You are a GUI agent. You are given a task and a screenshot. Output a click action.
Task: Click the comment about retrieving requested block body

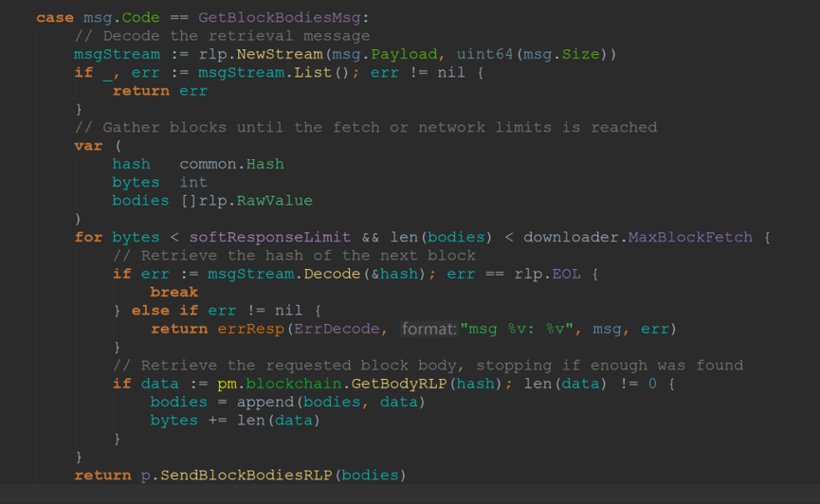428,366
